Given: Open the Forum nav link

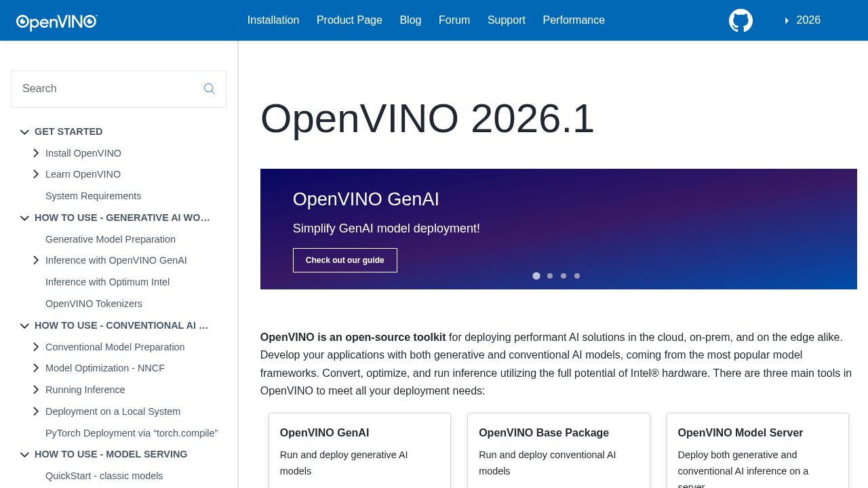Looking at the screenshot, I should 454,20.
